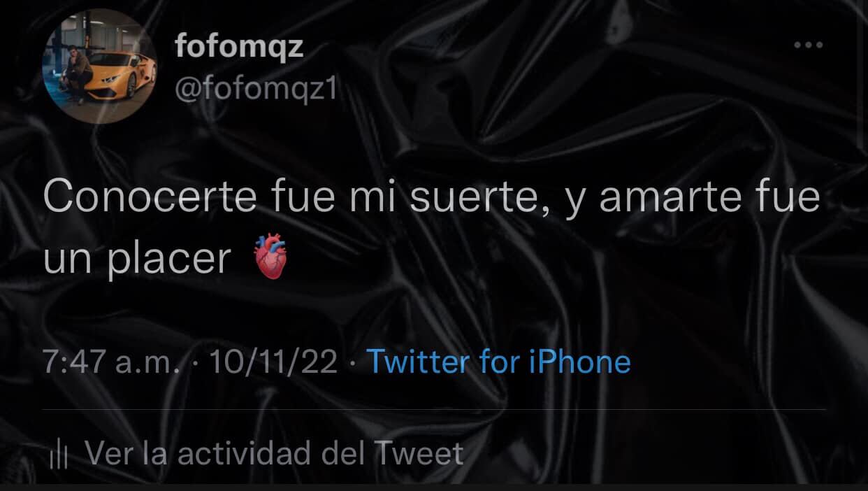This screenshot has height=491, width=868.
Task: Open the three-dot more options menu
Action: coord(808,45)
